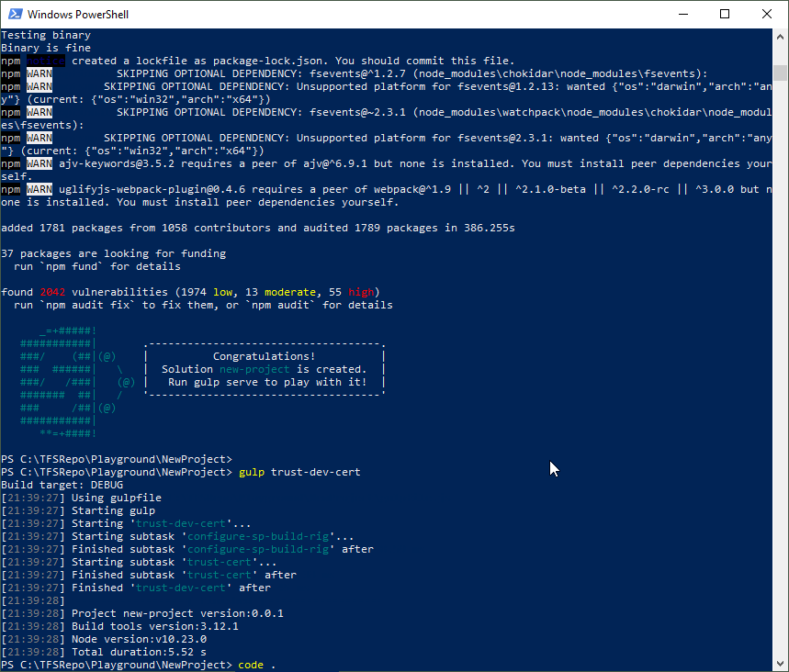Click the yellow 'code' command at prompt

251,665
